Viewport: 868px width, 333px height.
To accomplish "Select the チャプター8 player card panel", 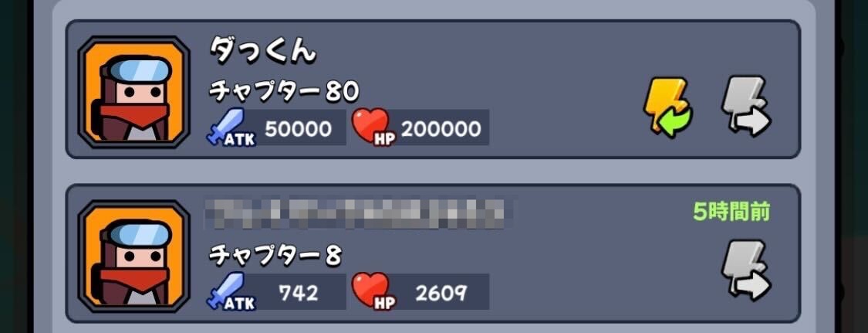I will (x=433, y=253).
